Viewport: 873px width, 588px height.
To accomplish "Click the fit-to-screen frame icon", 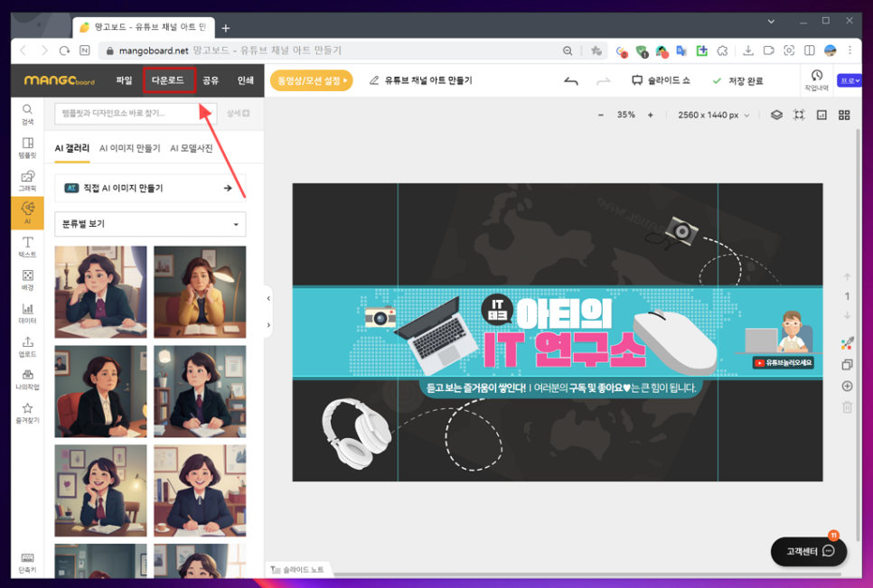I will coord(799,115).
